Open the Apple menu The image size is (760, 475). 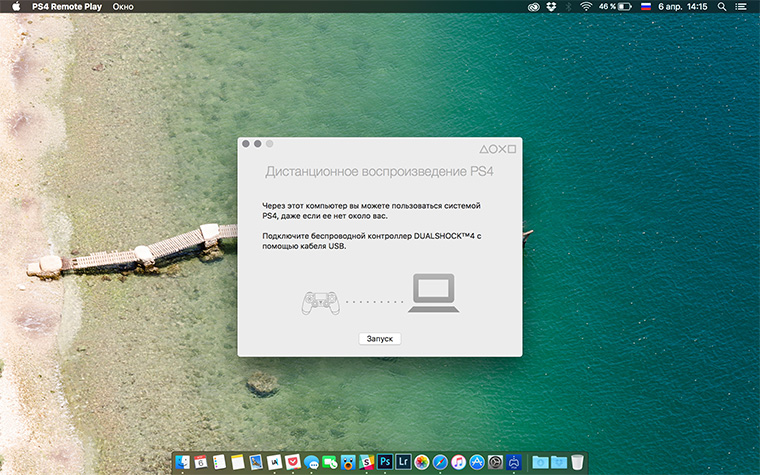coord(16,7)
